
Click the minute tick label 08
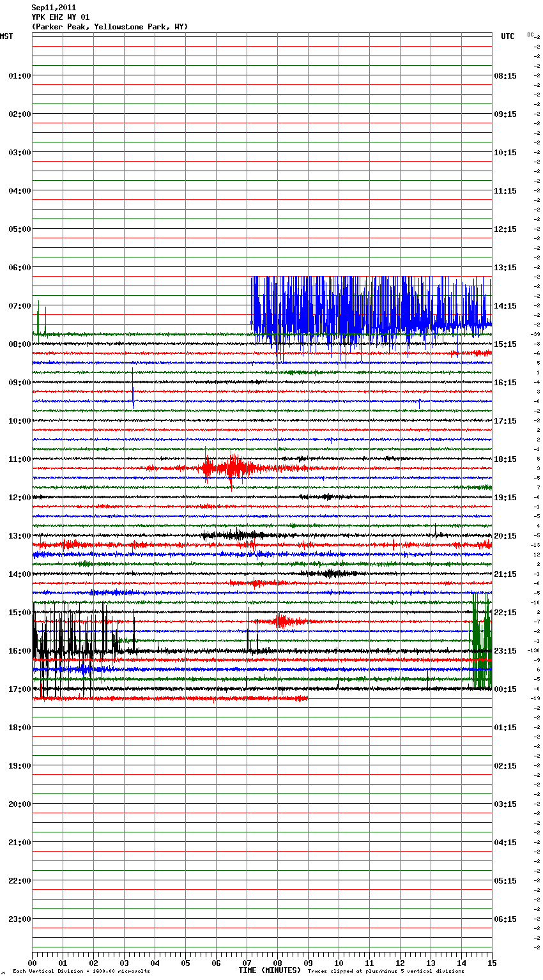click(x=277, y=963)
